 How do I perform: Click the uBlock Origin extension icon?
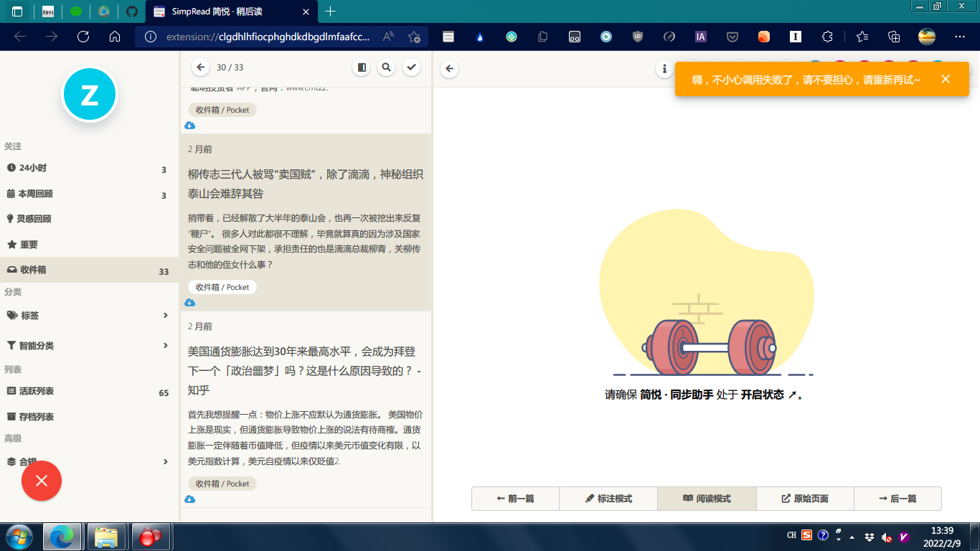(638, 37)
